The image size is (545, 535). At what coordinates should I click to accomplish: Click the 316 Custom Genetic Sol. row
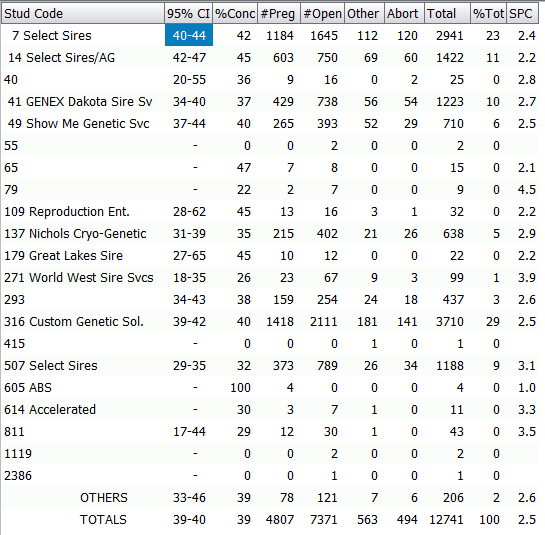(270, 321)
